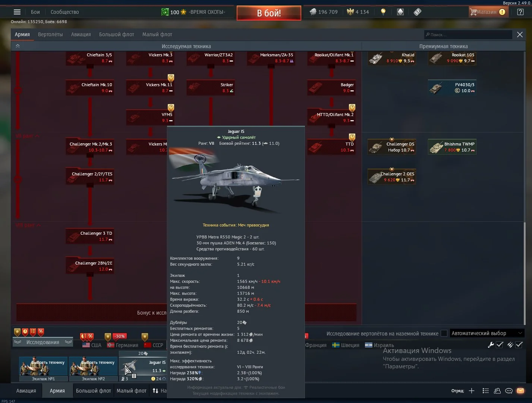Select the Армия tree tab

click(x=22, y=34)
